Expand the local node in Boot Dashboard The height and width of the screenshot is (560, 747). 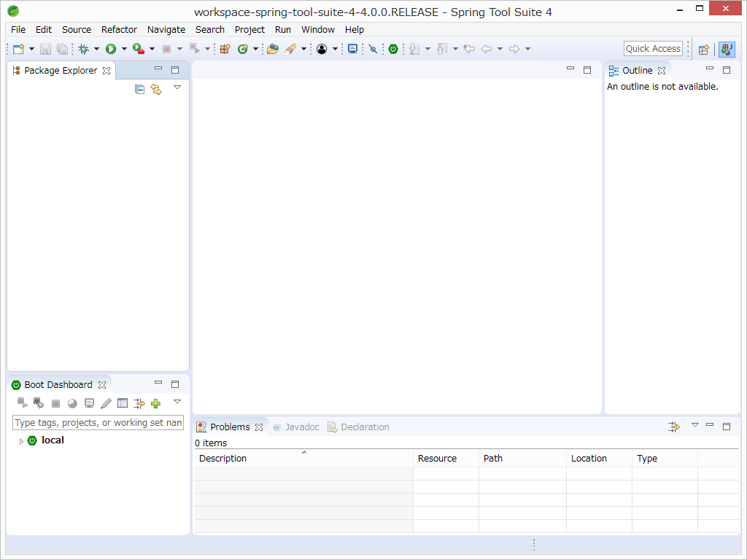click(x=21, y=441)
